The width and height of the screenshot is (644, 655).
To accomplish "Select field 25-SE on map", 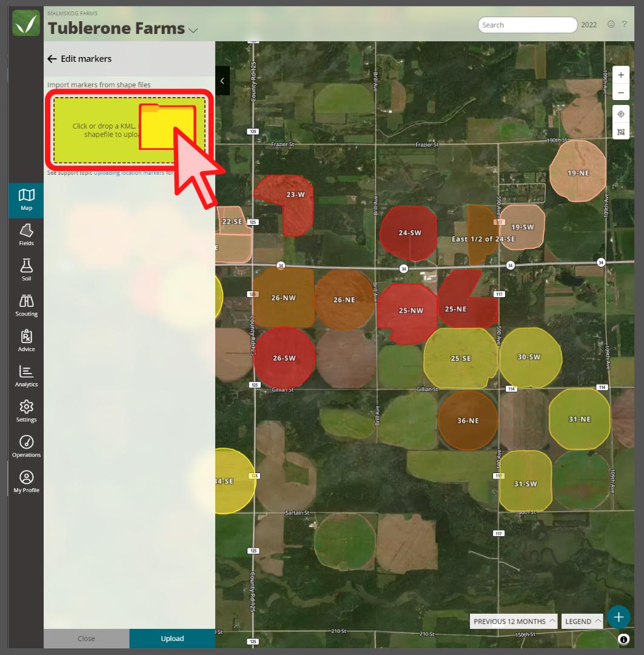I will pos(461,358).
